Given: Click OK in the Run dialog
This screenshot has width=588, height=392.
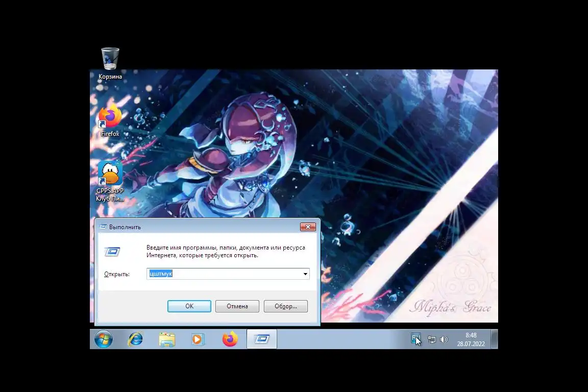Looking at the screenshot, I should coord(189,306).
